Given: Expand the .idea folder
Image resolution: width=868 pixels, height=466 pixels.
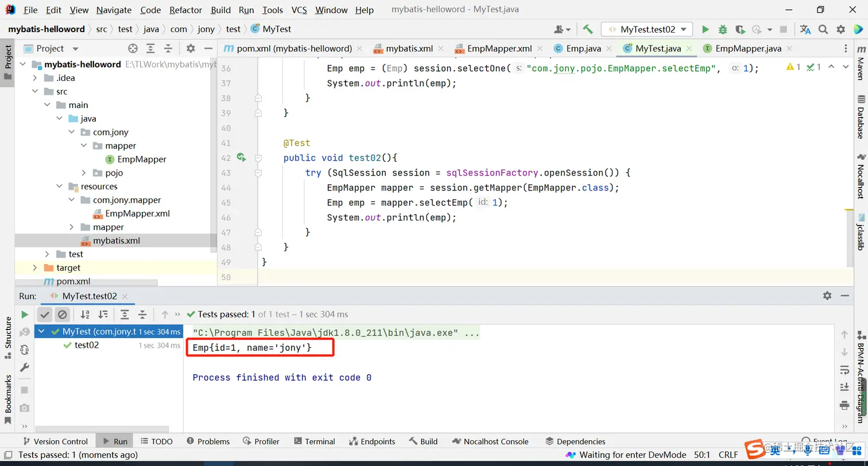Looking at the screenshot, I should pos(35,78).
